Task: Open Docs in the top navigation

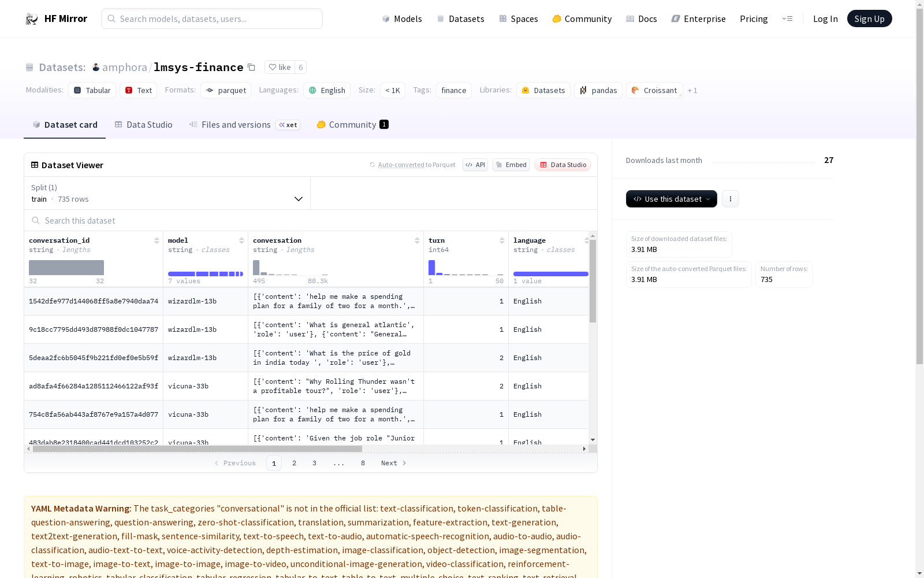Action: tap(642, 18)
